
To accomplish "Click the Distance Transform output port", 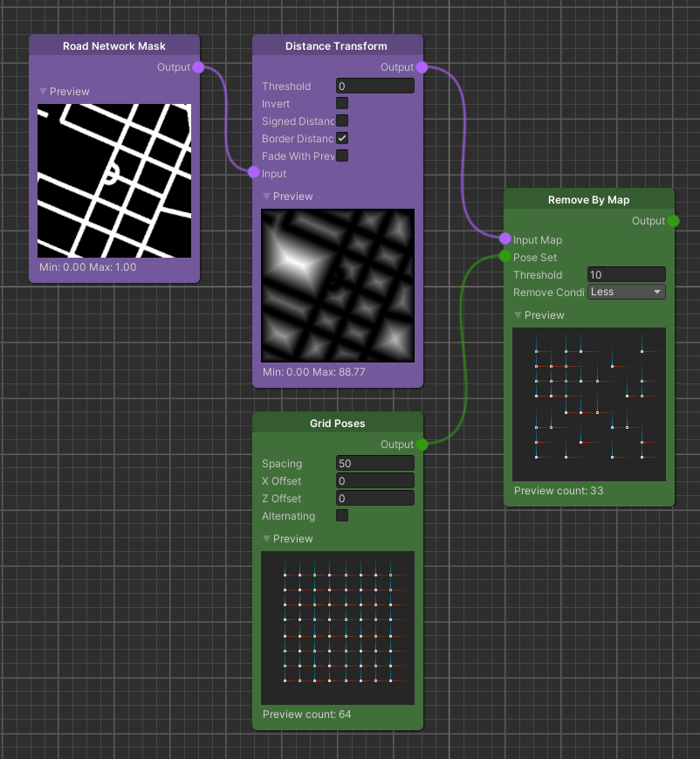I will (422, 67).
